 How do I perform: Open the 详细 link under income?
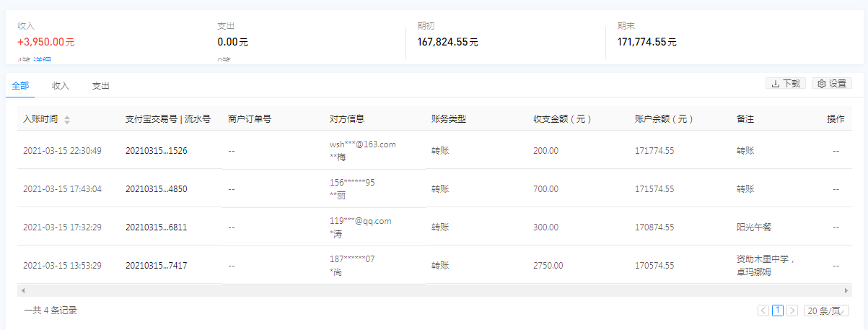click(x=42, y=60)
